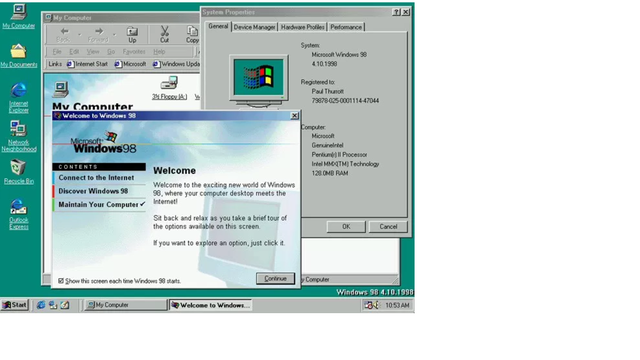Open Forward history dropdown arrow
640x360 pixels.
[x=115, y=35]
